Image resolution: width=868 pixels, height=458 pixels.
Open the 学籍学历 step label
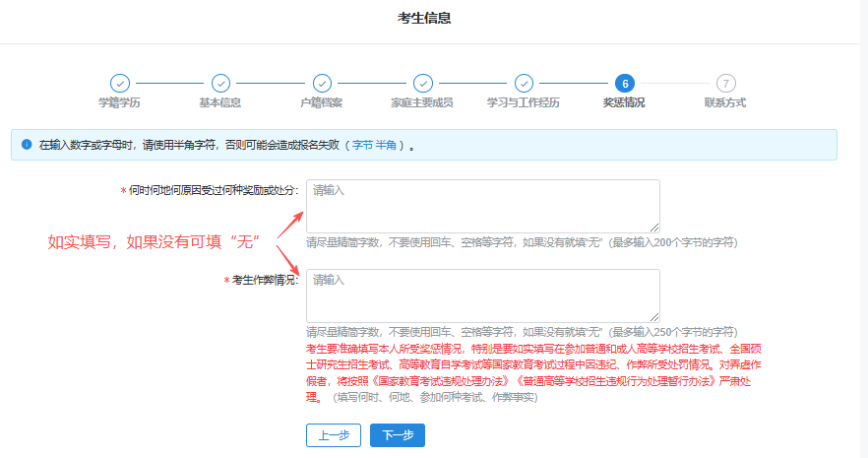(120, 102)
